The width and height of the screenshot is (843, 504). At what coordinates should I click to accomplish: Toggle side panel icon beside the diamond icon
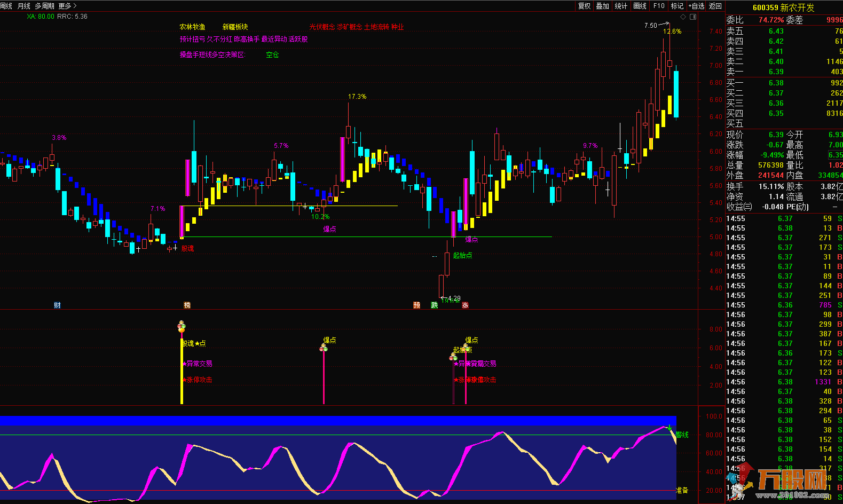click(693, 17)
